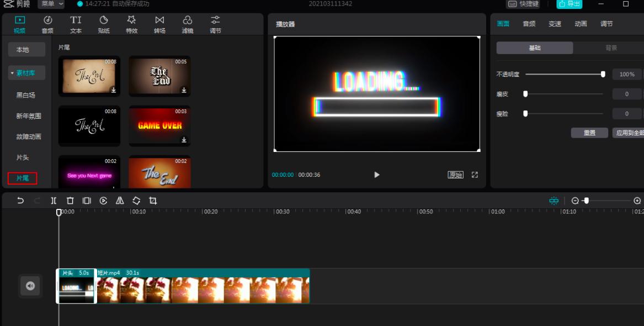This screenshot has width=644, height=326.
Task: Select the 片头 intro category
Action: [23, 157]
